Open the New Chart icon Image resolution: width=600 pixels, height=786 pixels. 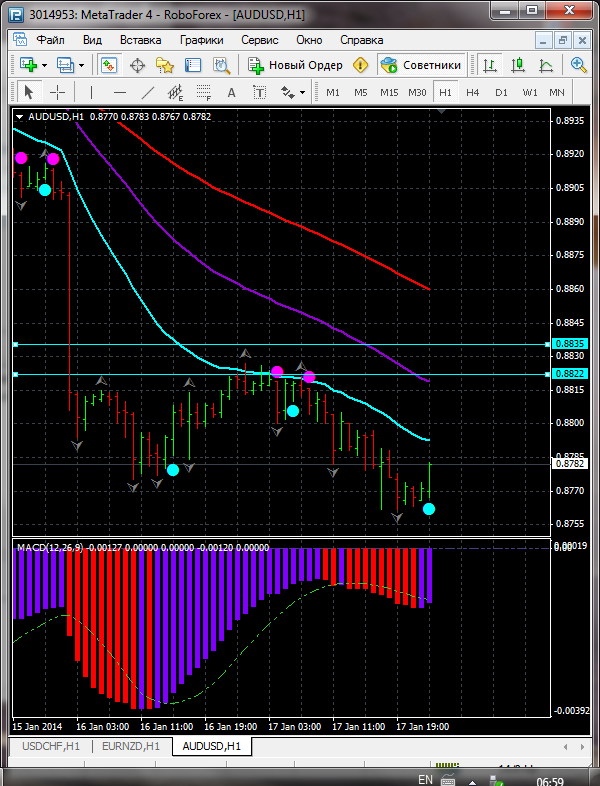click(28, 65)
